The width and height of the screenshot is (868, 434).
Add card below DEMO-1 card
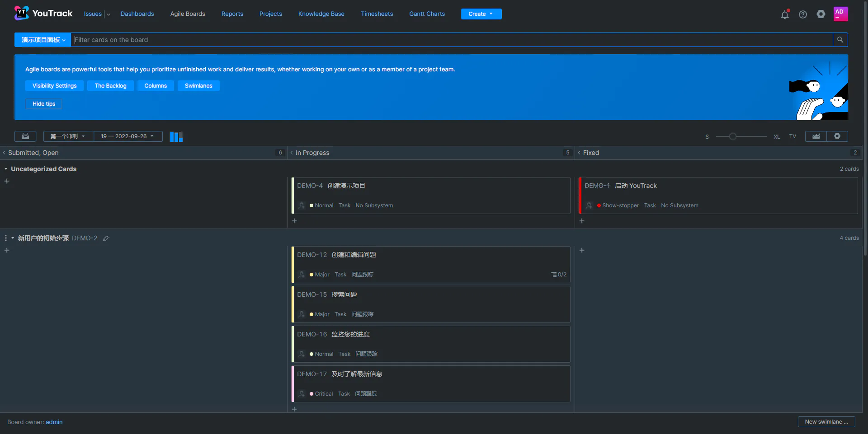pos(582,221)
